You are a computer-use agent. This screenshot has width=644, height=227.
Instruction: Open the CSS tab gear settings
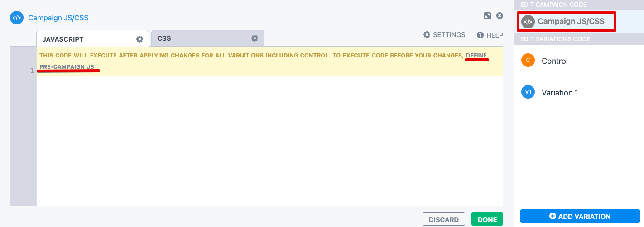click(255, 38)
